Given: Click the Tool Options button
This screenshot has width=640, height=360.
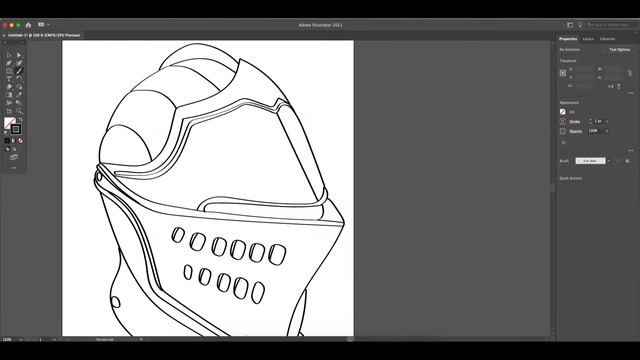Looking at the screenshot, I should [619, 50].
